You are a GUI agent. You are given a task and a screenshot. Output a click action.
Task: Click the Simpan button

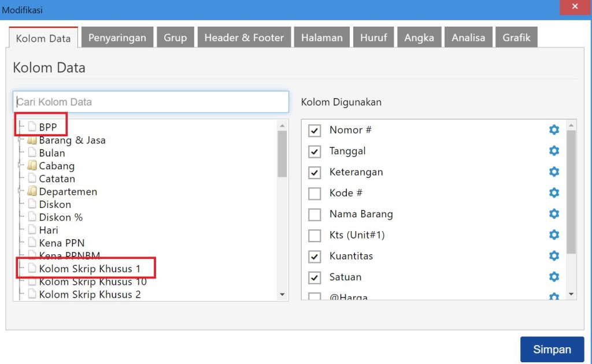pos(552,349)
